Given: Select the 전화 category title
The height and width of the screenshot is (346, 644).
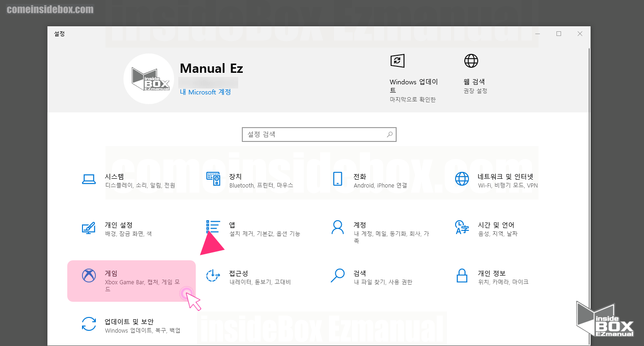Looking at the screenshot, I should [x=360, y=176].
